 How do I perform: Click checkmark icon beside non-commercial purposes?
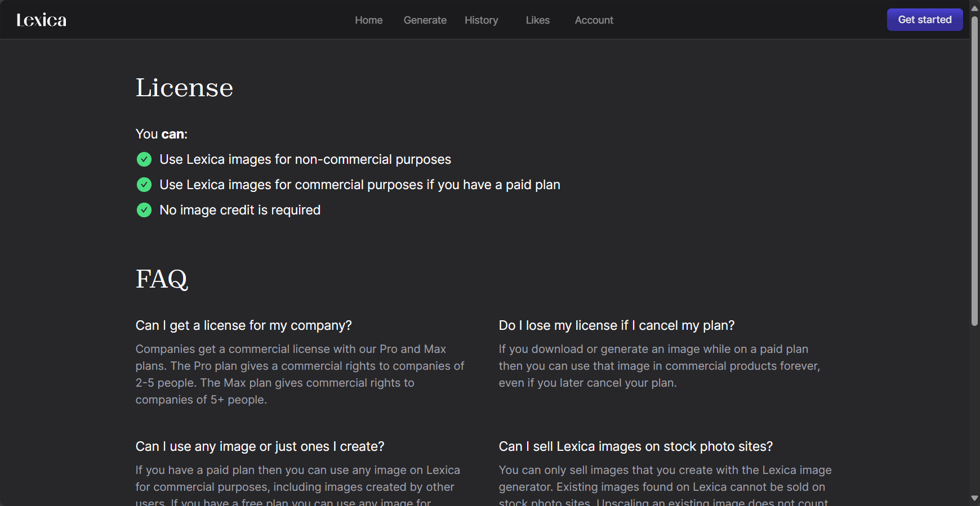click(144, 159)
